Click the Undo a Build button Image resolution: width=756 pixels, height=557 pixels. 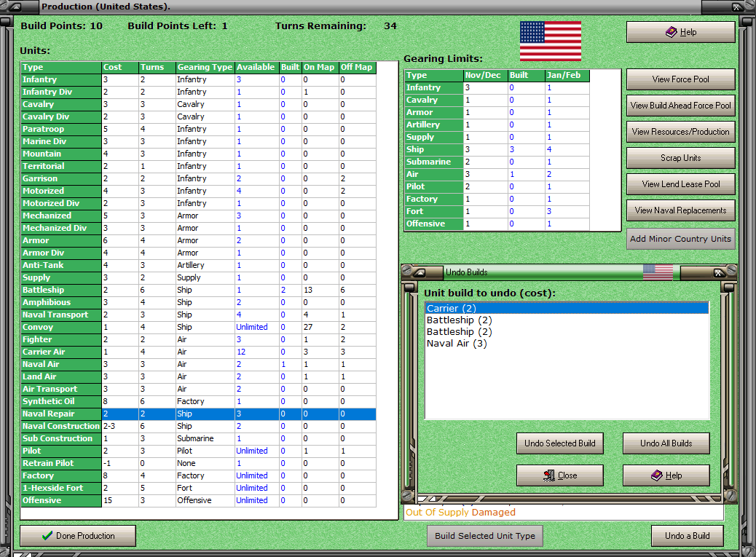coord(687,536)
